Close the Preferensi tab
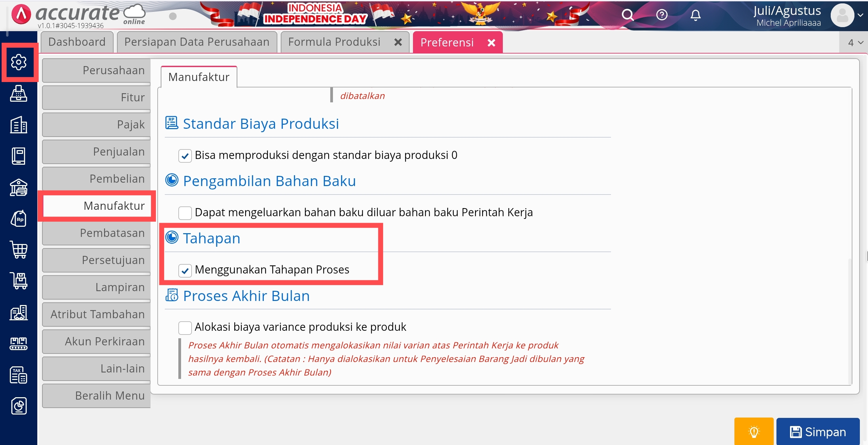Image resolution: width=868 pixels, height=445 pixels. pyautogui.click(x=491, y=43)
